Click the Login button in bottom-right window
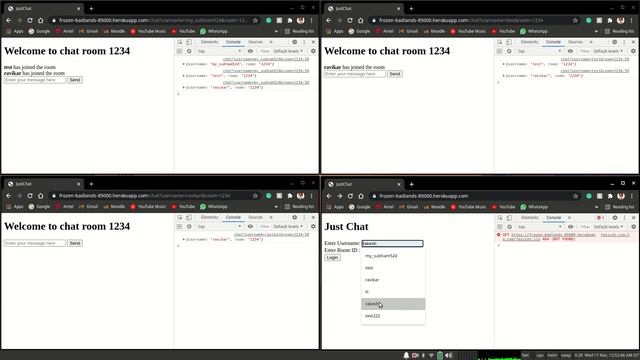 click(332, 258)
